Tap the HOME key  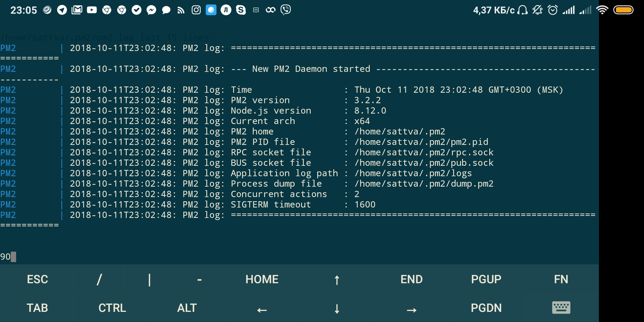pos(262,279)
